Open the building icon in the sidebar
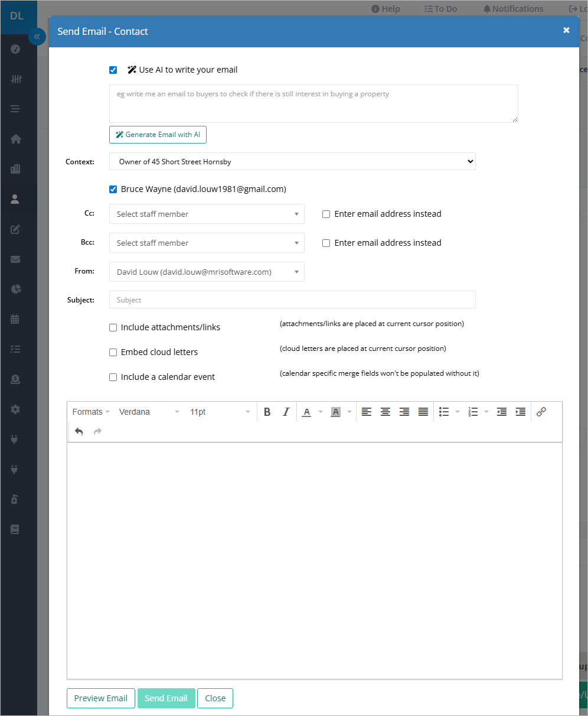The image size is (588, 716). [16, 169]
